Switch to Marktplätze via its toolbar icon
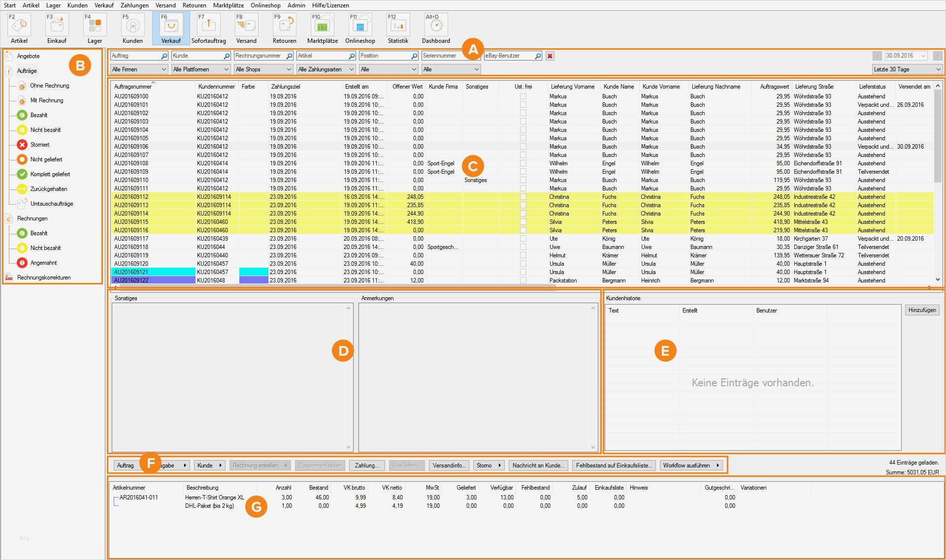946x560 pixels. point(322,27)
